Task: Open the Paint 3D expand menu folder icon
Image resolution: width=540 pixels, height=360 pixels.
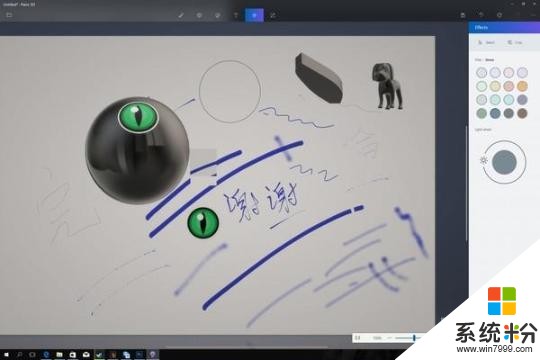Action: pos(9,15)
